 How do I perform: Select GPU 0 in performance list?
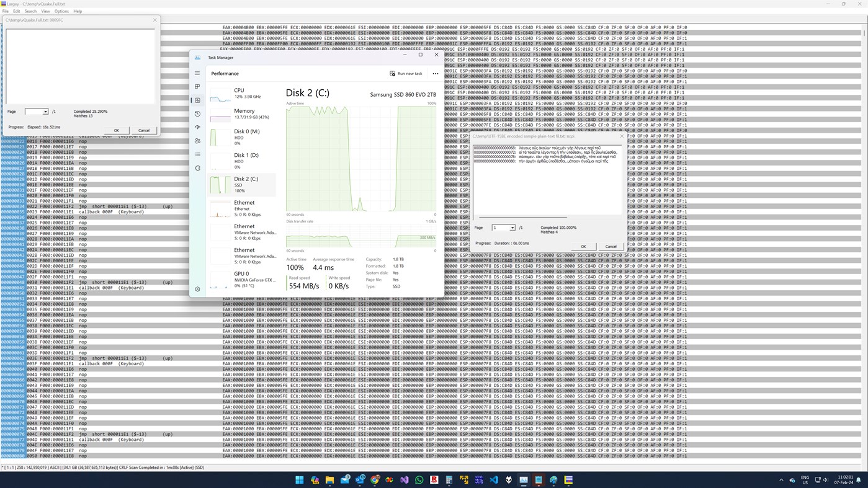(242, 279)
